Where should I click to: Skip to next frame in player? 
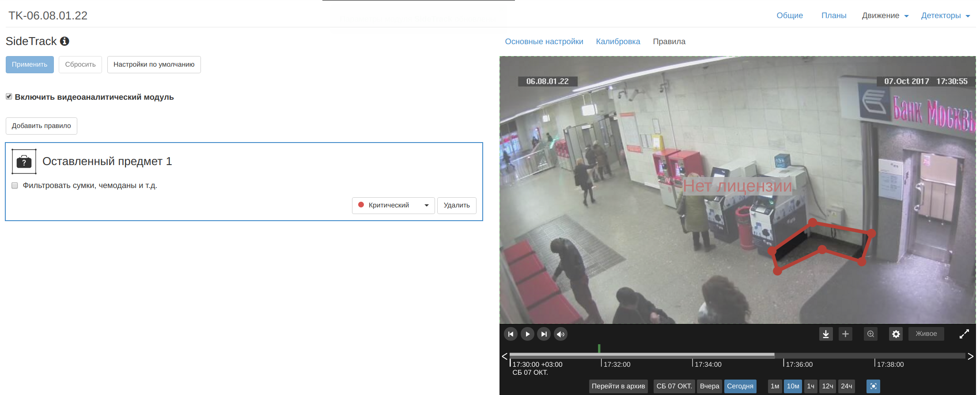pyautogui.click(x=544, y=334)
